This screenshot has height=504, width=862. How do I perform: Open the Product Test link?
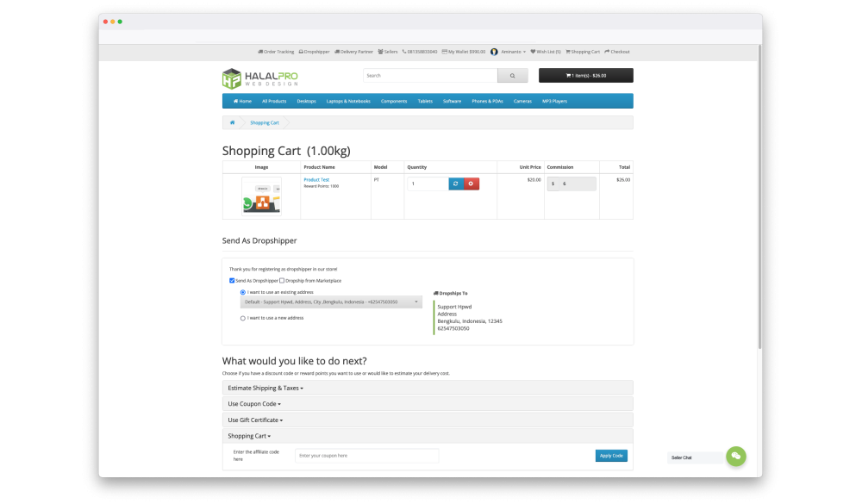point(316,180)
